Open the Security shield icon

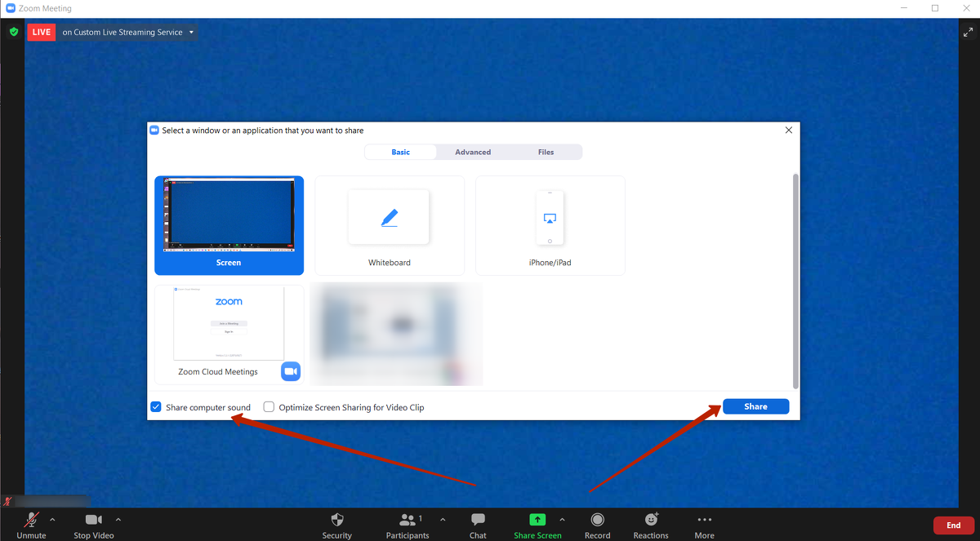coord(336,520)
